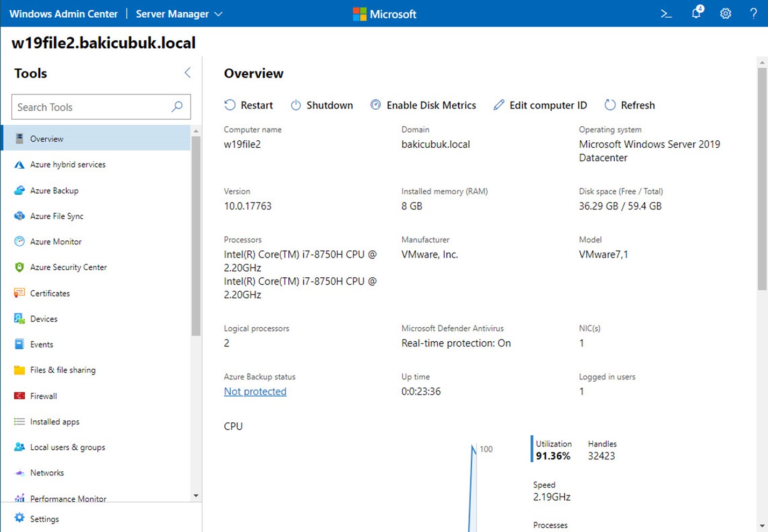Follow the Not protected Azure Backup link

point(255,391)
